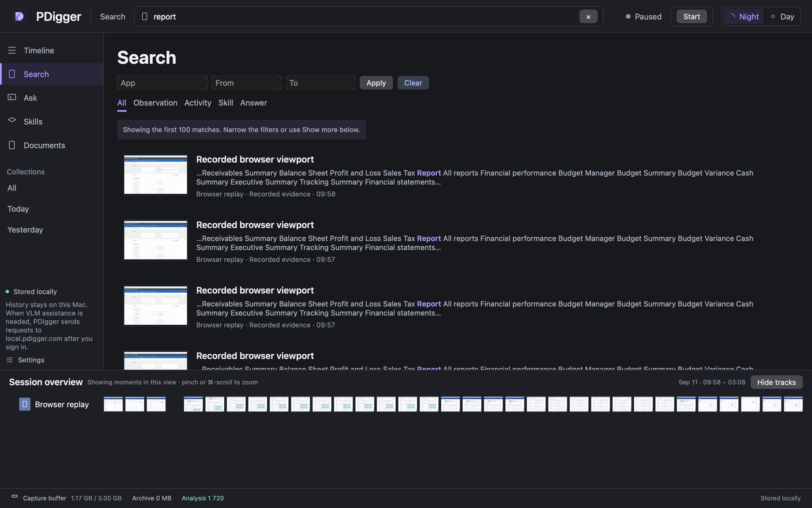Screen dimensions: 812x508
Task: Focus the From date field
Action: point(246,83)
